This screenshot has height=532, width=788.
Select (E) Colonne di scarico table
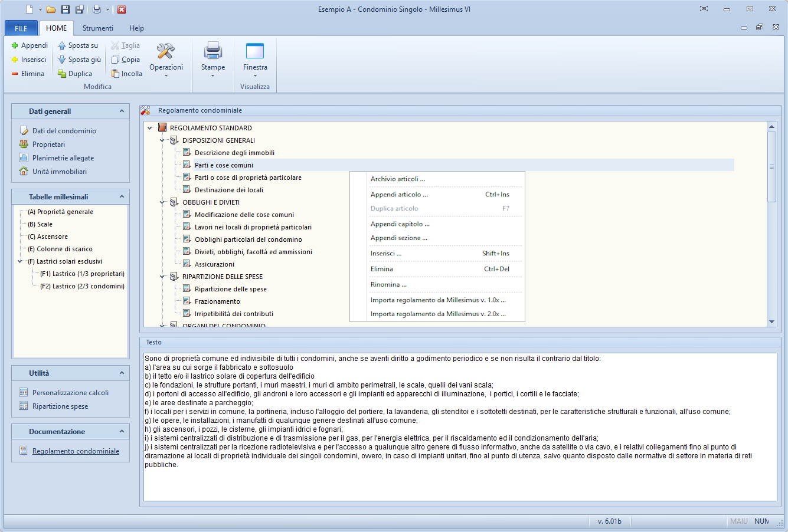click(x=60, y=249)
